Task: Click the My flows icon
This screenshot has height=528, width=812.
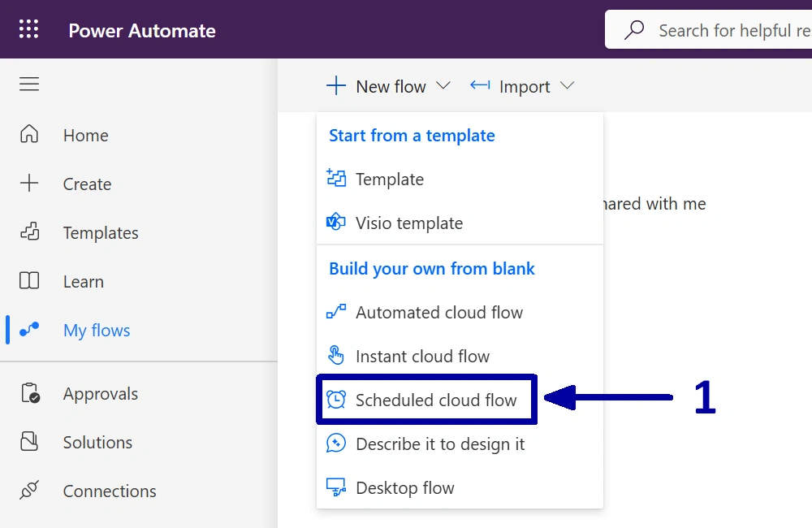Action: click(29, 329)
